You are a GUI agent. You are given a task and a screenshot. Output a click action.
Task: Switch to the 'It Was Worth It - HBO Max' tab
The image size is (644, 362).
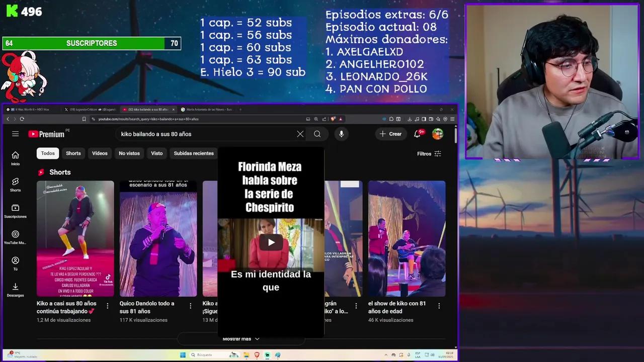(x=31, y=109)
